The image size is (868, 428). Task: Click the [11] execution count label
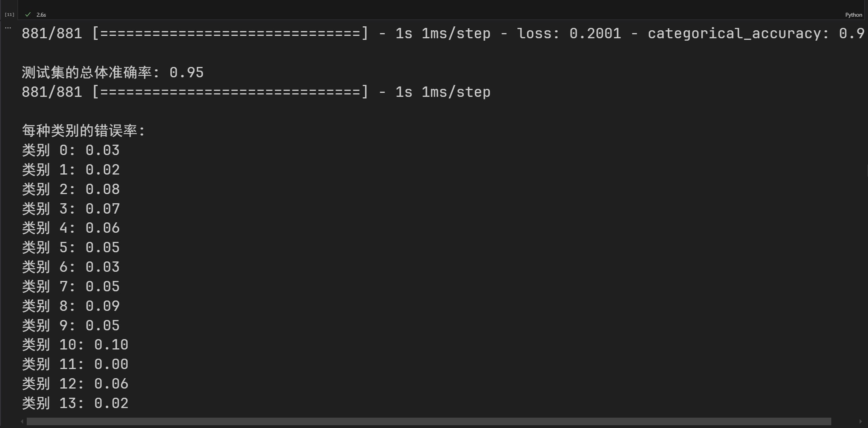click(x=10, y=15)
